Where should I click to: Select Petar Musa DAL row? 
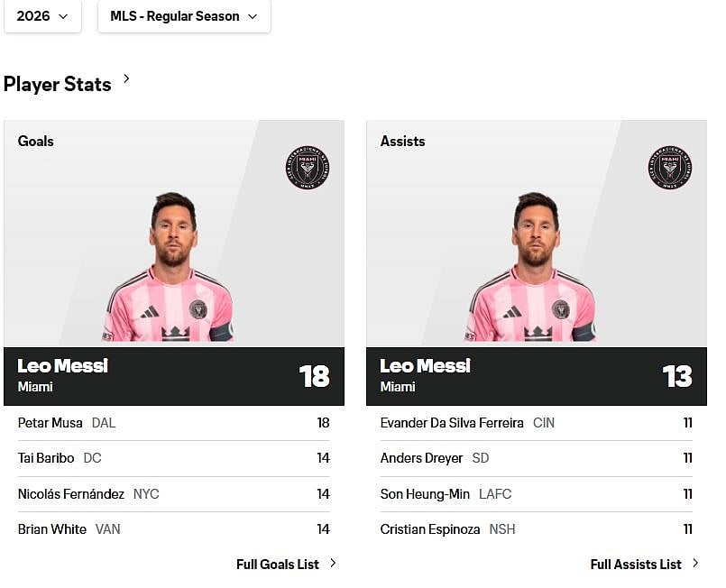coord(174,423)
